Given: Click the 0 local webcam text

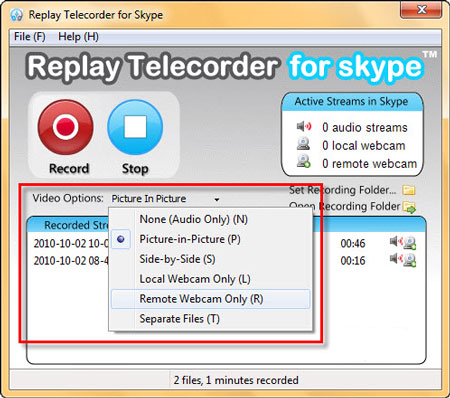Looking at the screenshot, I should coord(364,146).
